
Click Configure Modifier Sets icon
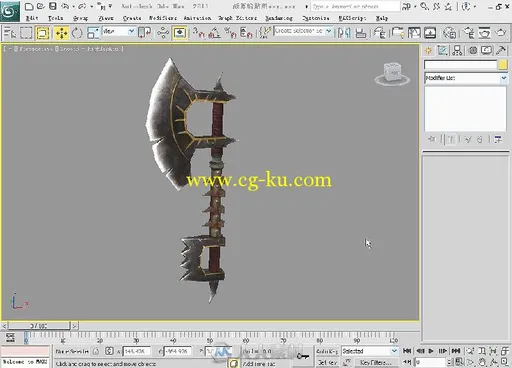[498, 139]
